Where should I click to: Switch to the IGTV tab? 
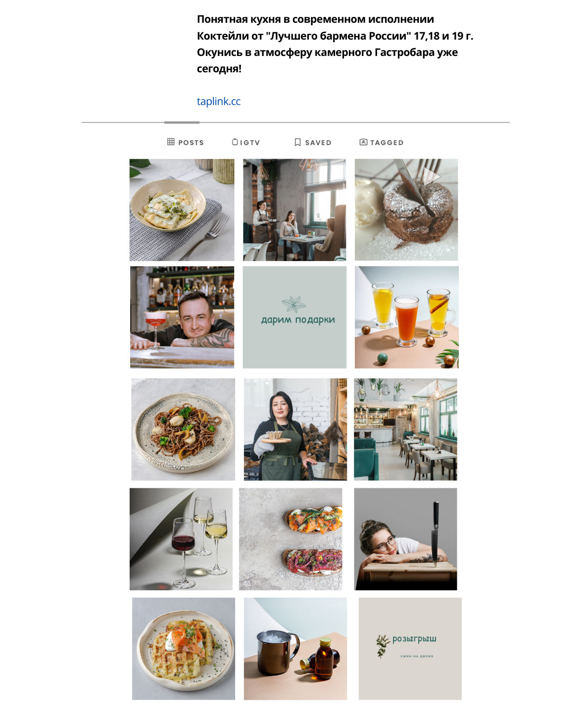point(246,142)
